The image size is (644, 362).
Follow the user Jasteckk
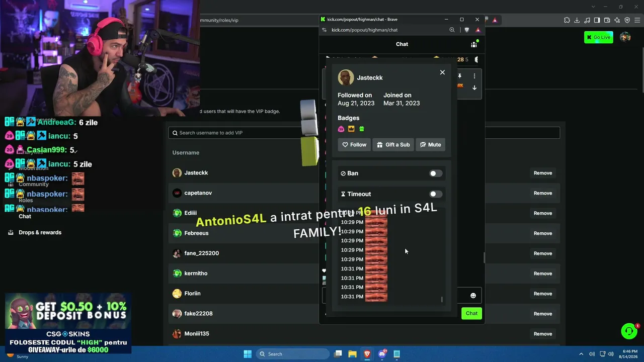354,145
